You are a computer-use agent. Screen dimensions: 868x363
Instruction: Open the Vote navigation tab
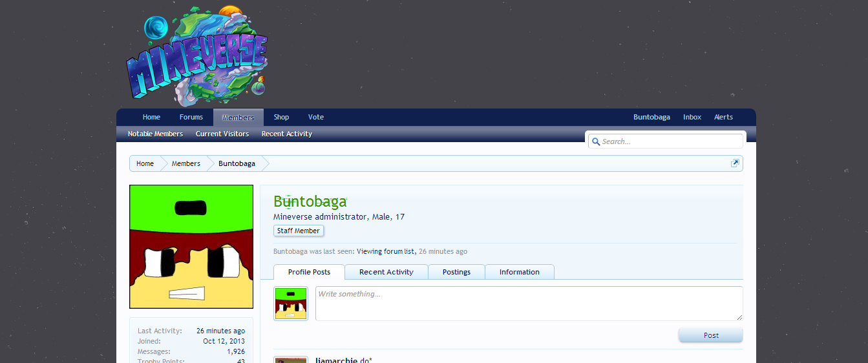pyautogui.click(x=316, y=117)
